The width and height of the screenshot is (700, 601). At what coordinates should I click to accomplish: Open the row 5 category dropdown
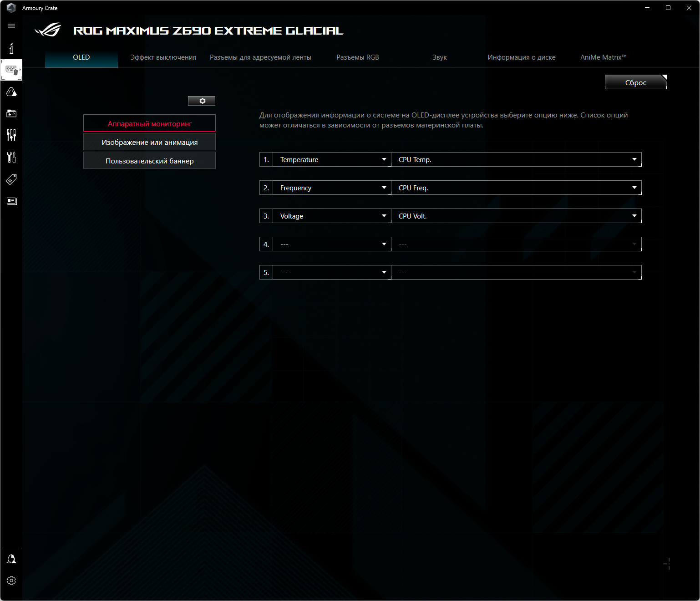tap(332, 272)
